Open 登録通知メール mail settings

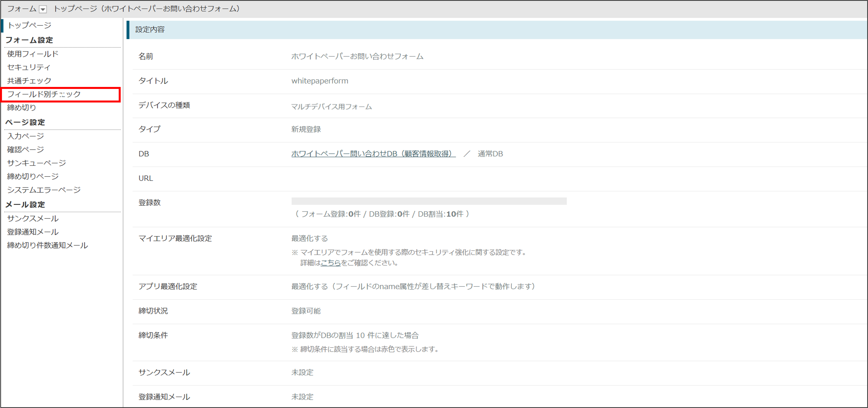click(x=33, y=232)
